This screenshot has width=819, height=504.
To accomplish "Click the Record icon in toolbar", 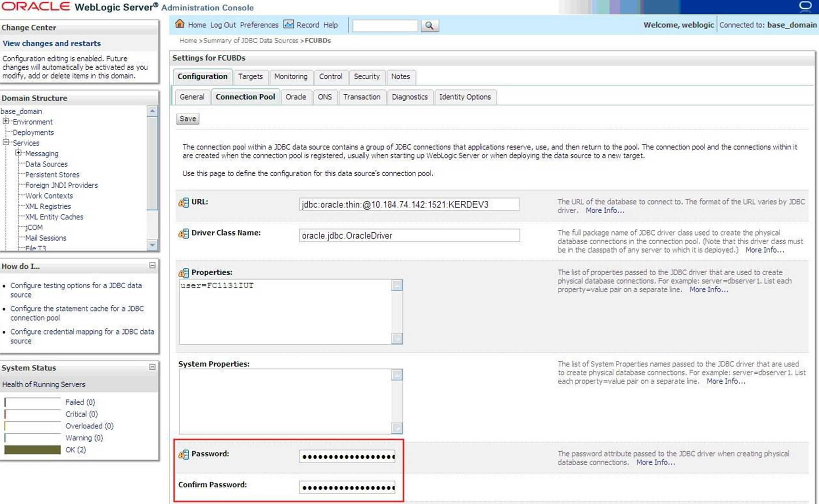I will [x=289, y=24].
